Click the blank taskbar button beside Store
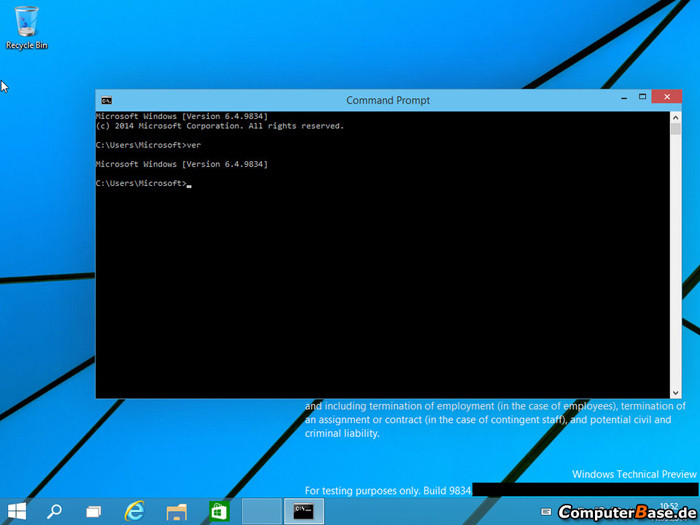This screenshot has width=700, height=525. 262,511
